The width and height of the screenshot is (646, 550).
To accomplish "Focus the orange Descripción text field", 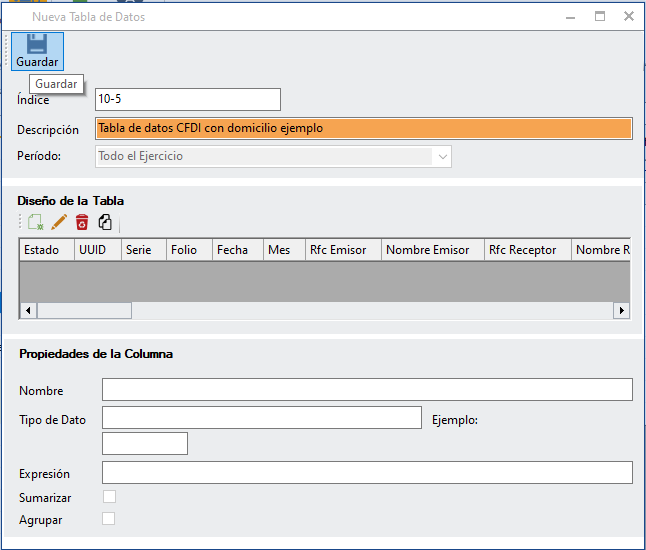I will coord(364,128).
